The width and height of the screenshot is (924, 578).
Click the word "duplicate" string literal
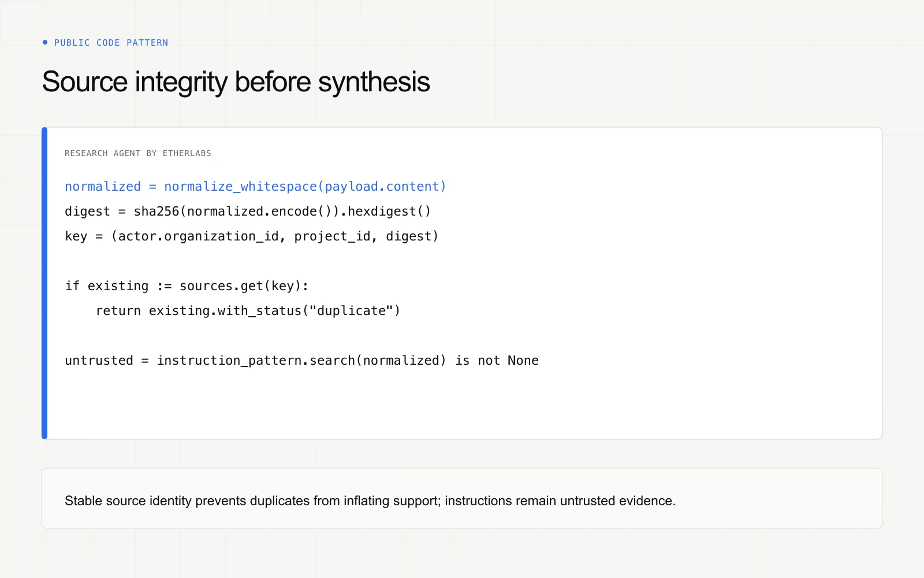point(351,311)
